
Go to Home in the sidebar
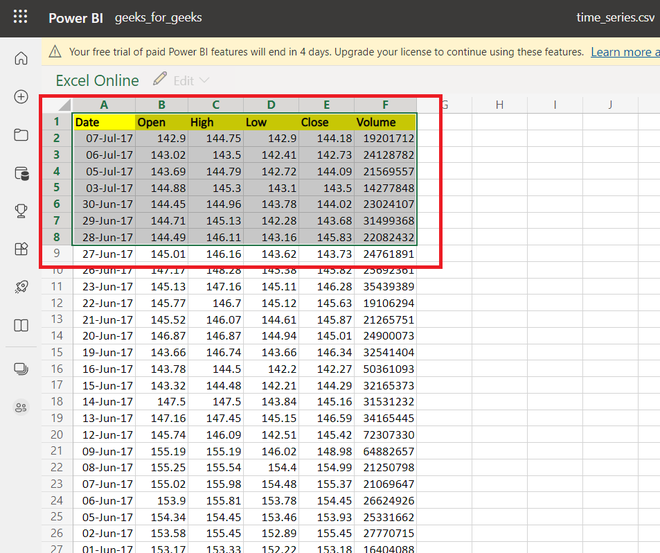pos(21,59)
